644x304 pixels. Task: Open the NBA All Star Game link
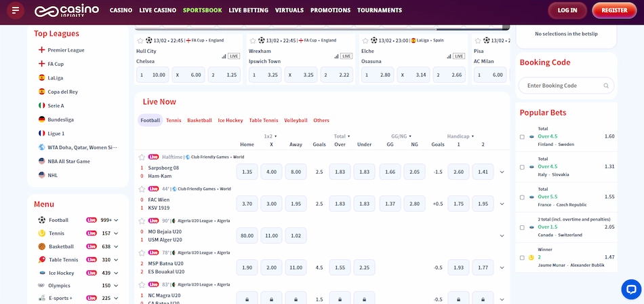68,161
